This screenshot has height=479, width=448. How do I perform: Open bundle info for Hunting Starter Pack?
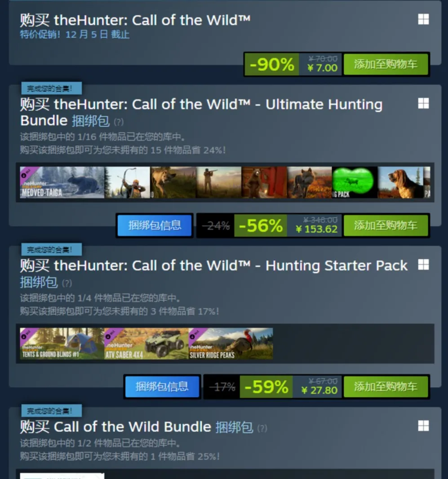[x=162, y=387]
